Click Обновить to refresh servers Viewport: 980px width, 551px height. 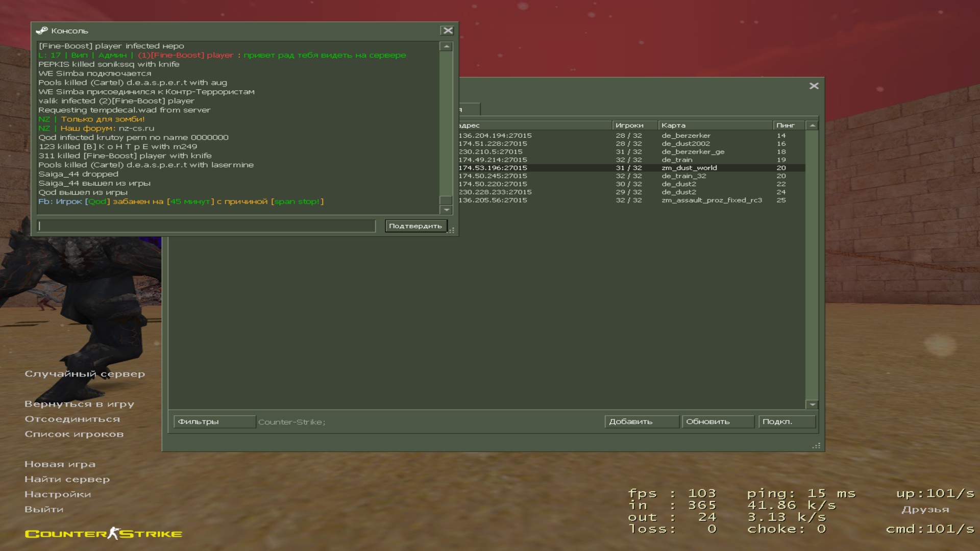pyautogui.click(x=717, y=421)
